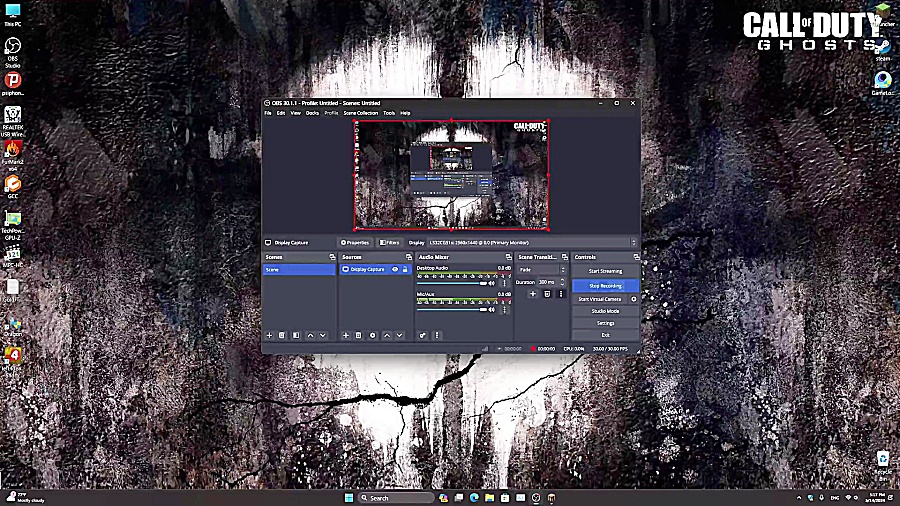Viewport: 900px width, 506px height.
Task: Open scene filters icon in Scenes dock
Action: (x=296, y=335)
